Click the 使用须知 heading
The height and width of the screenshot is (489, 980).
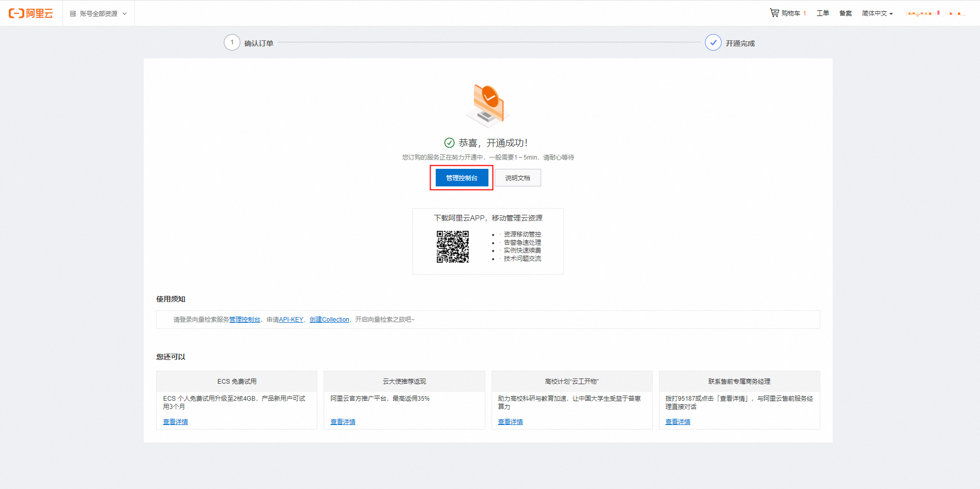pyautogui.click(x=171, y=299)
